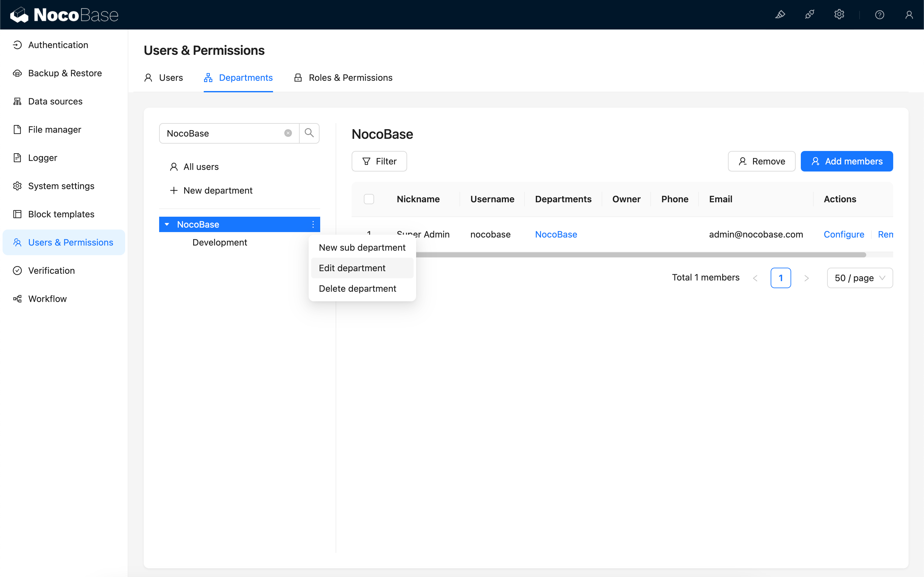
Task: Choose Edit department from context menu
Action: (x=352, y=268)
